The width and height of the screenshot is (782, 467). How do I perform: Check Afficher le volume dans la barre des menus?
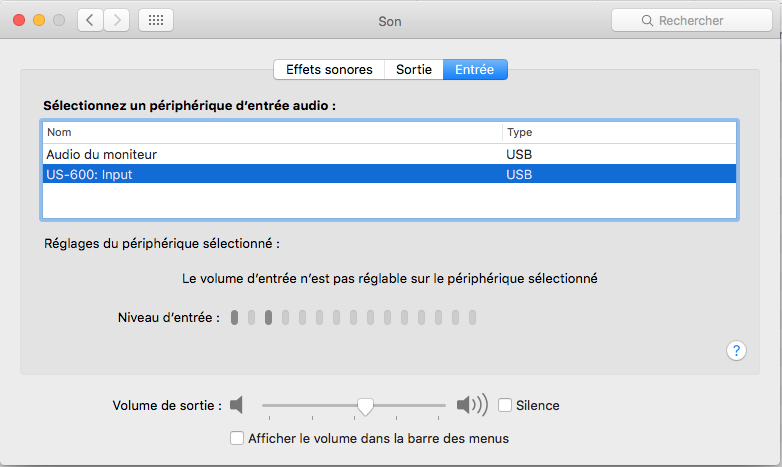(237, 438)
